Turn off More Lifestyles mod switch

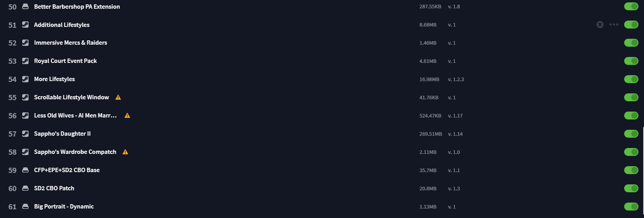pos(631,79)
